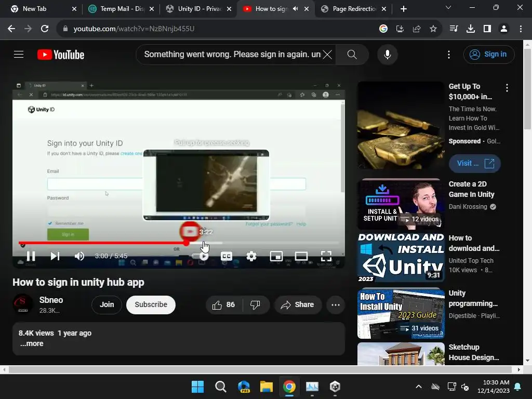
Task: Go to YouTube home via logo
Action: [61, 55]
